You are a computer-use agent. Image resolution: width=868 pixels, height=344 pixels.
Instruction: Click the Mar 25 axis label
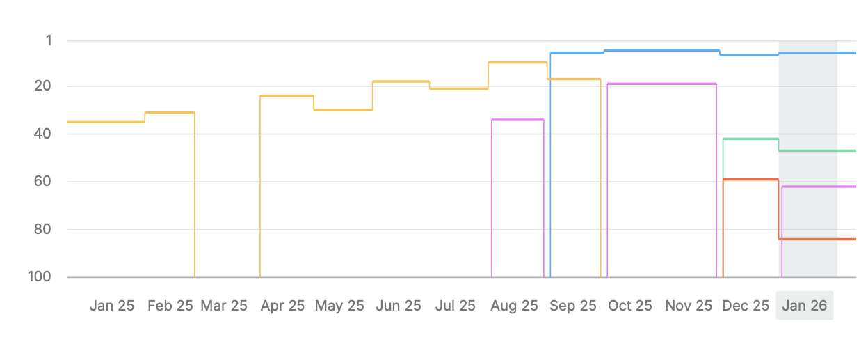click(x=223, y=306)
